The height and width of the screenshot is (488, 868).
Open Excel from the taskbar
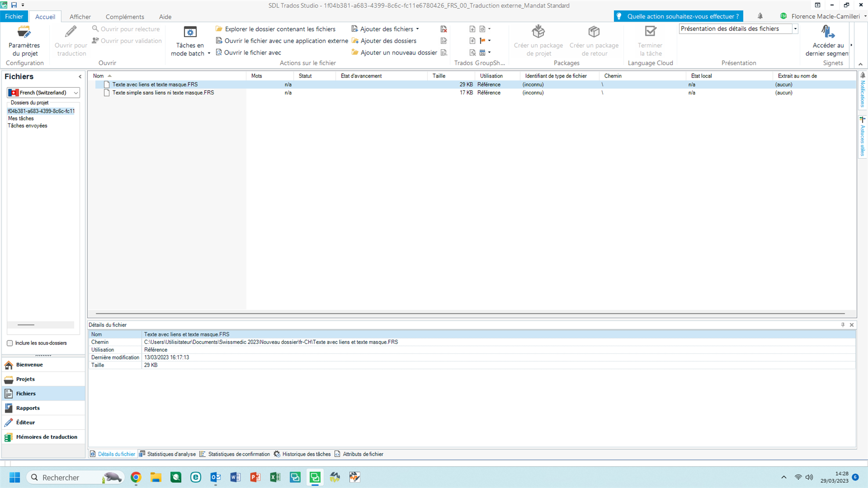point(275,477)
